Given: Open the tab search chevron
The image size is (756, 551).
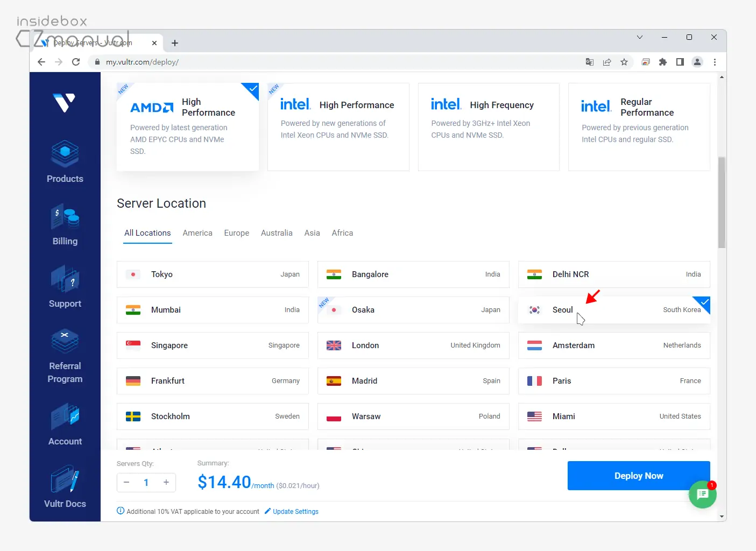Looking at the screenshot, I should click(x=640, y=37).
